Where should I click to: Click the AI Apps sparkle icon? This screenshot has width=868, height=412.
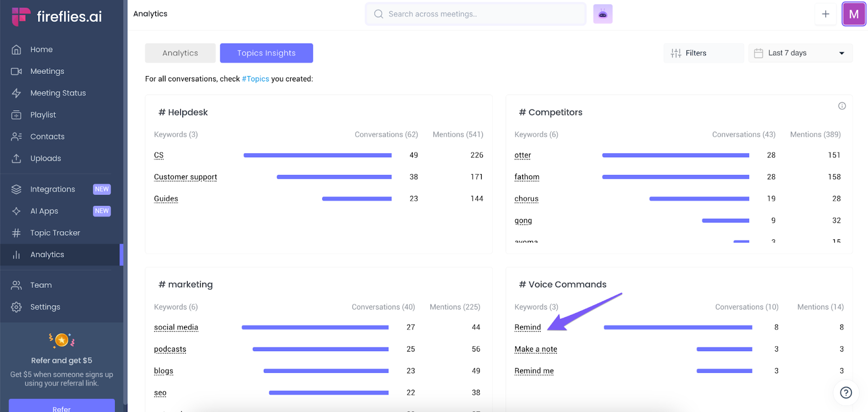point(16,211)
